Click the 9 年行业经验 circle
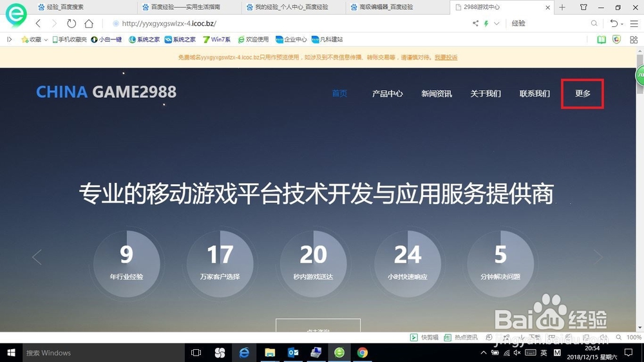The width and height of the screenshot is (644, 362). (126, 264)
